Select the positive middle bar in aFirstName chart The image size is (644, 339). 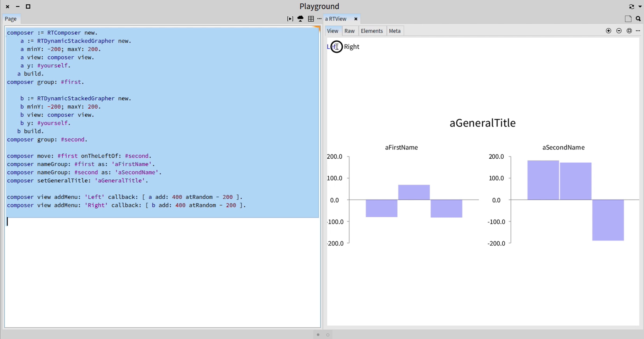click(414, 192)
